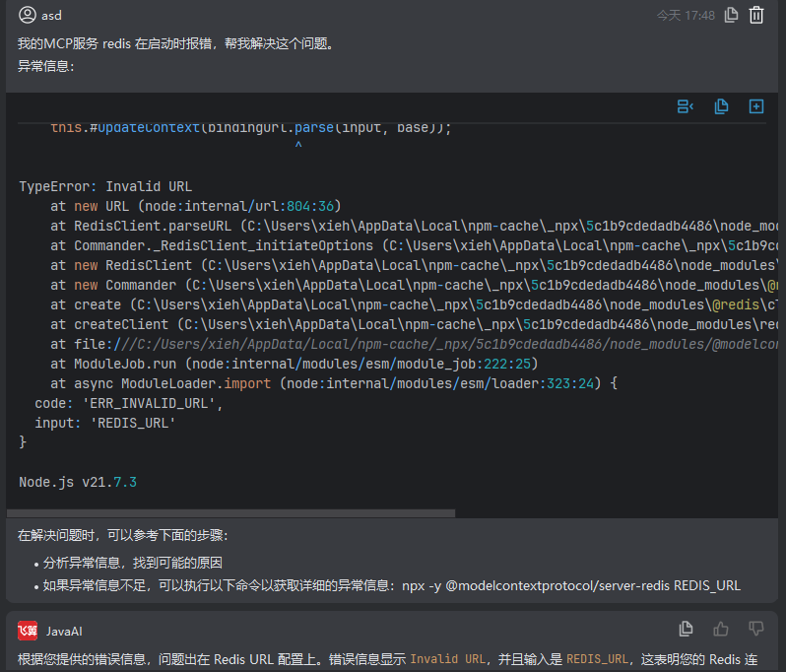Click the red JavaAI avatar logo

[28, 630]
